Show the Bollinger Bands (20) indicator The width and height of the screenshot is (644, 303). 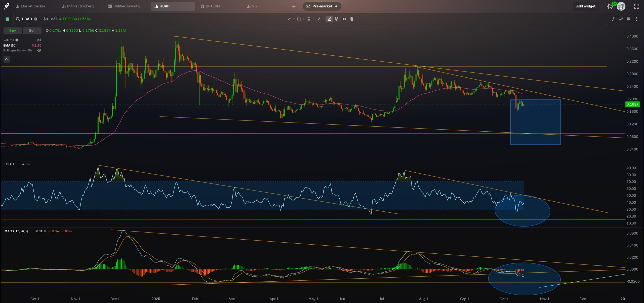[39, 50]
